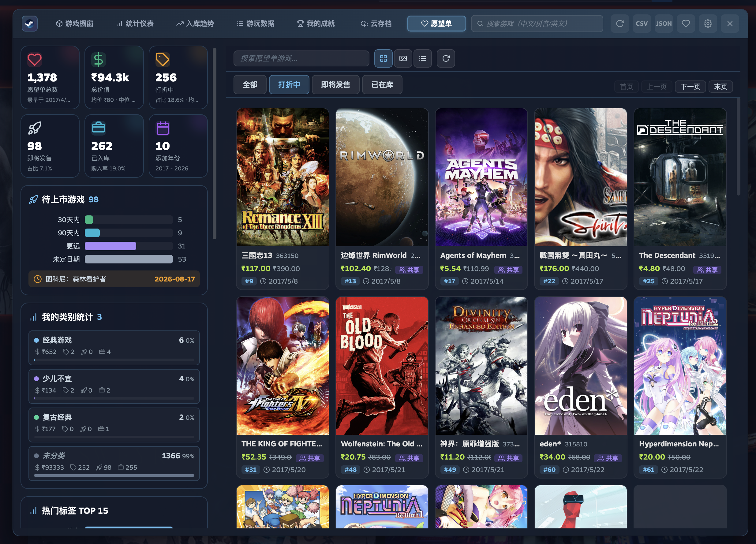Click the 未定日期 gray progress bar
Screen dimensions: 756x544
129,259
